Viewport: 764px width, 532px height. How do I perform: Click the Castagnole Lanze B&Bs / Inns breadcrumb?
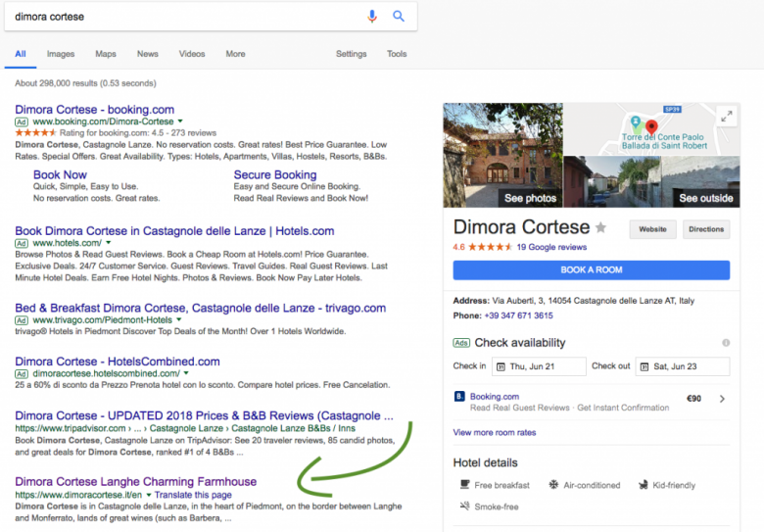click(293, 428)
